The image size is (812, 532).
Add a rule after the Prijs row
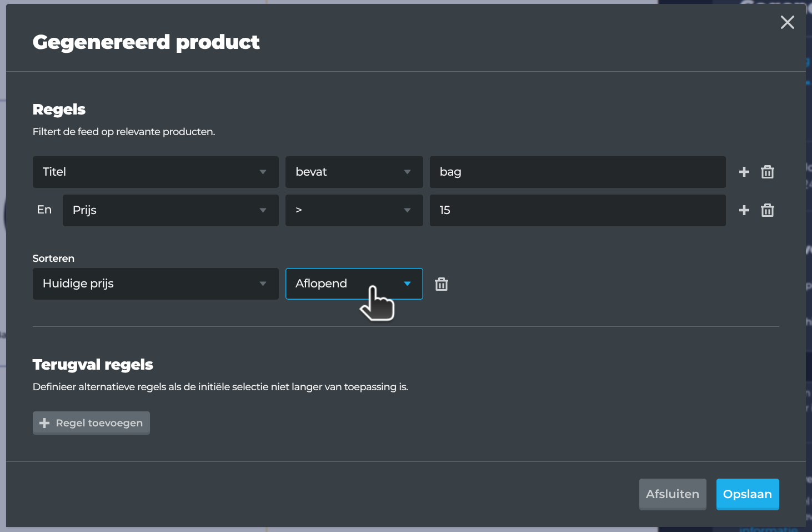click(x=744, y=210)
